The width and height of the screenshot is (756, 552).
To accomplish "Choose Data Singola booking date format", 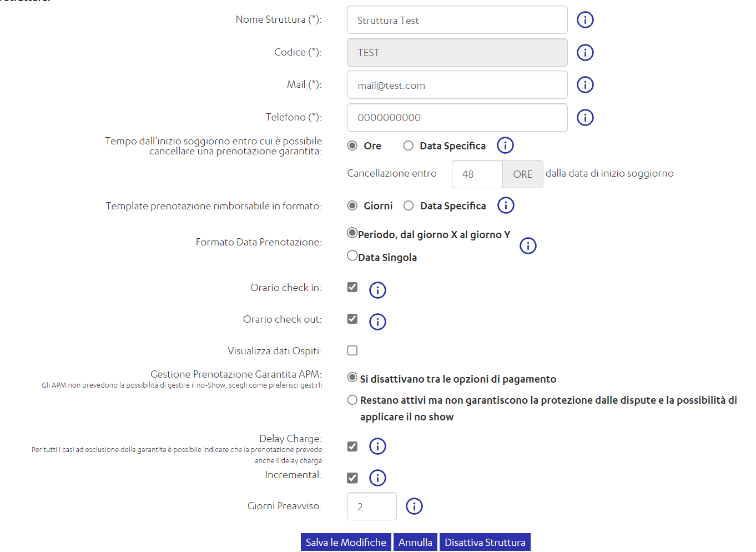I will point(352,255).
